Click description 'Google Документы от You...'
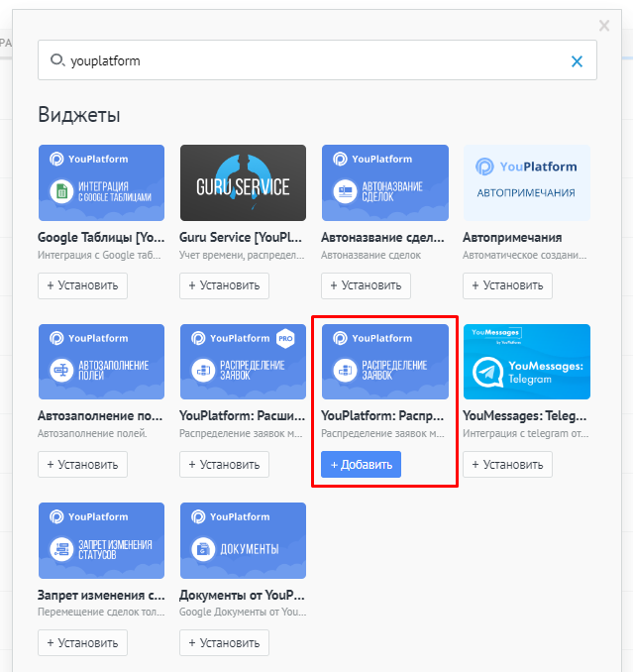Image resolution: width=633 pixels, height=672 pixels. click(243, 612)
